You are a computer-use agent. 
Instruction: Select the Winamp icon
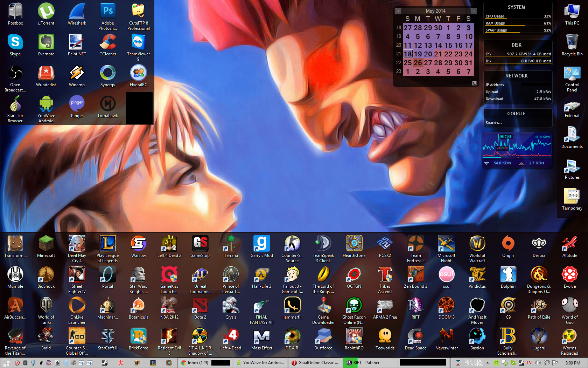click(x=77, y=76)
